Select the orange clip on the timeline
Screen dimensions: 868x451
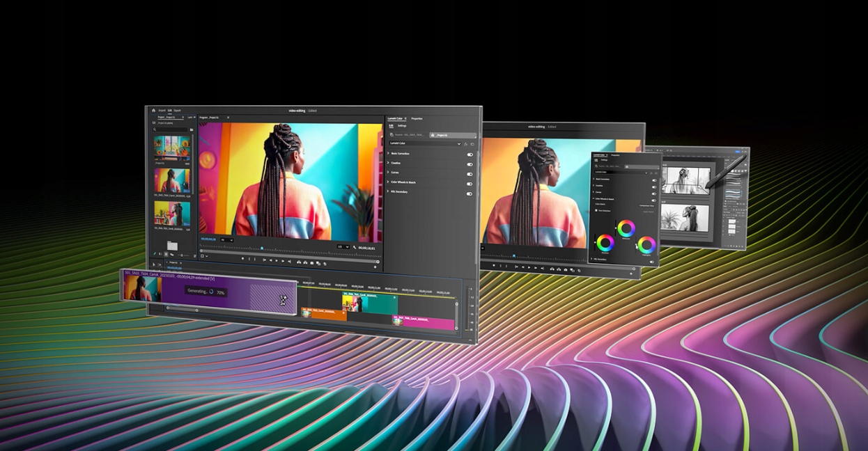click(x=323, y=314)
